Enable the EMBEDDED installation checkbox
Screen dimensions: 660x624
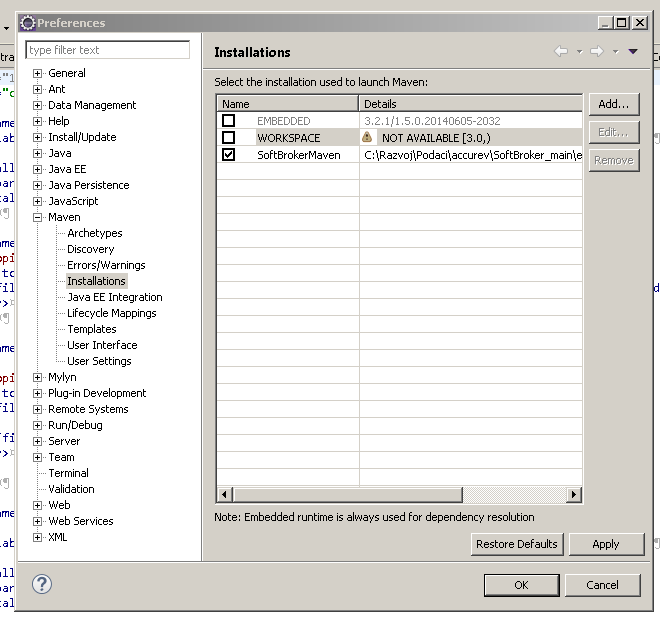click(x=228, y=121)
